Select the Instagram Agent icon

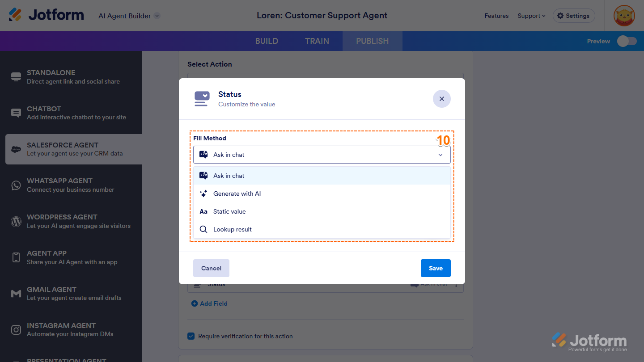pos(16,330)
